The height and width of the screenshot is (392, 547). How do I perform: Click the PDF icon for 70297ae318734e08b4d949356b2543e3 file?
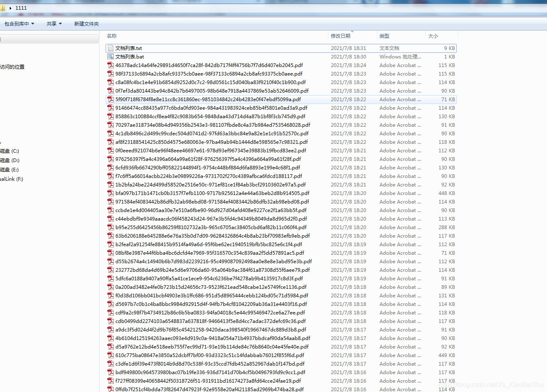[x=111, y=125]
